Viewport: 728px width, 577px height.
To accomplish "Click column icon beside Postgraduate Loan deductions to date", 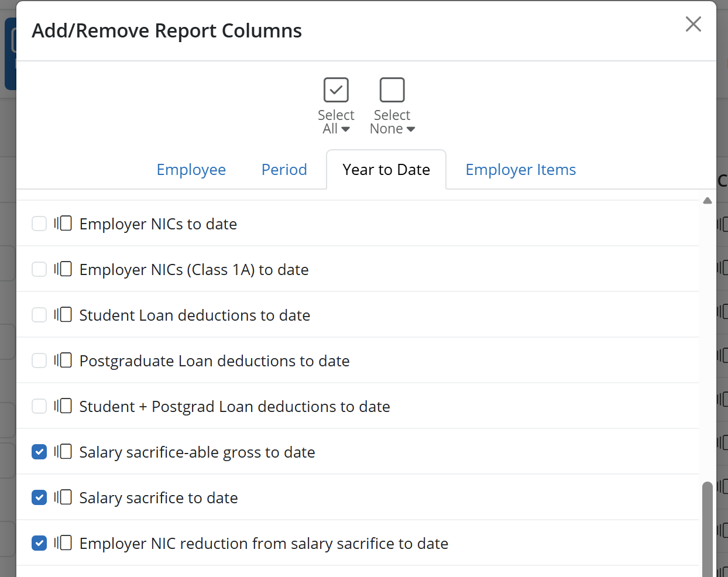I will point(63,360).
